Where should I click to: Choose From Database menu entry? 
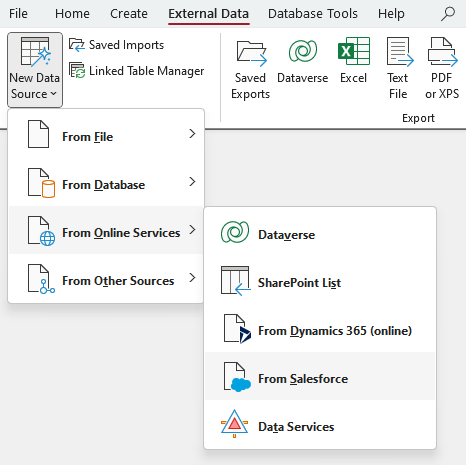coord(106,182)
